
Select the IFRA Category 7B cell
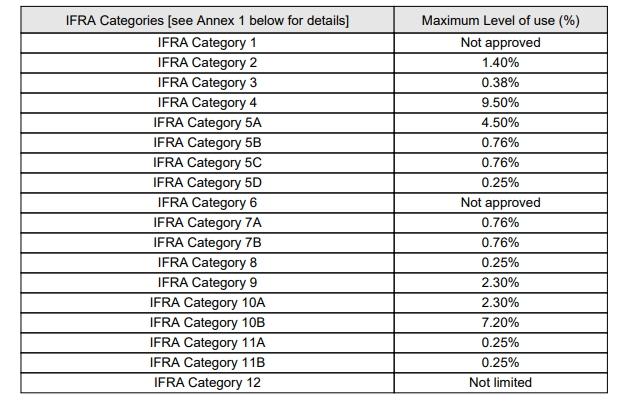pos(207,242)
